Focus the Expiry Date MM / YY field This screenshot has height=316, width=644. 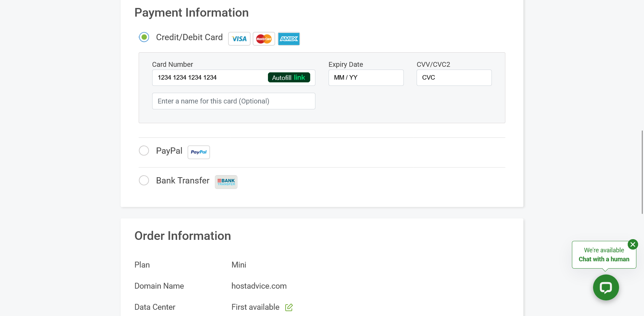click(366, 78)
